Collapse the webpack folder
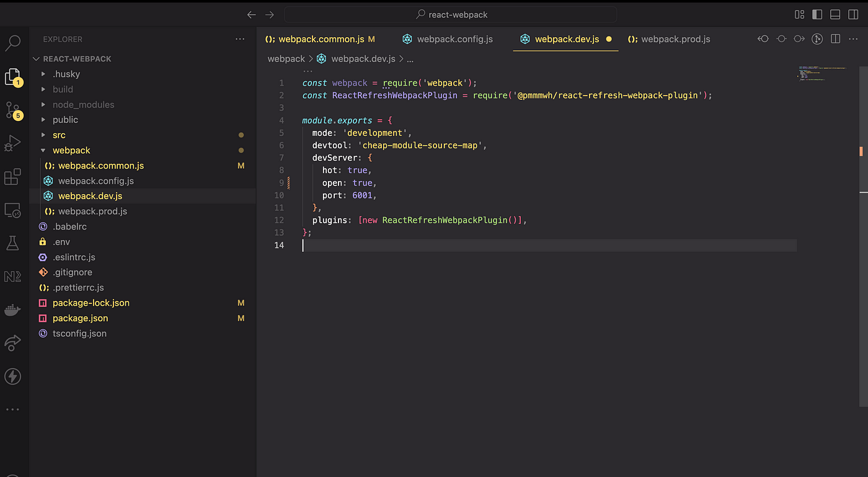 pos(71,150)
